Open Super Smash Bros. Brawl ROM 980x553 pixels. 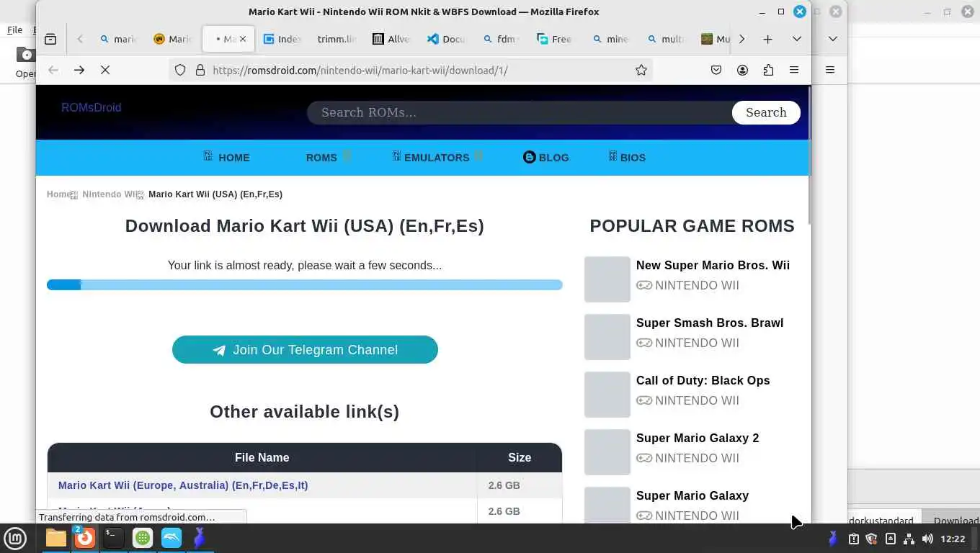[x=710, y=323]
